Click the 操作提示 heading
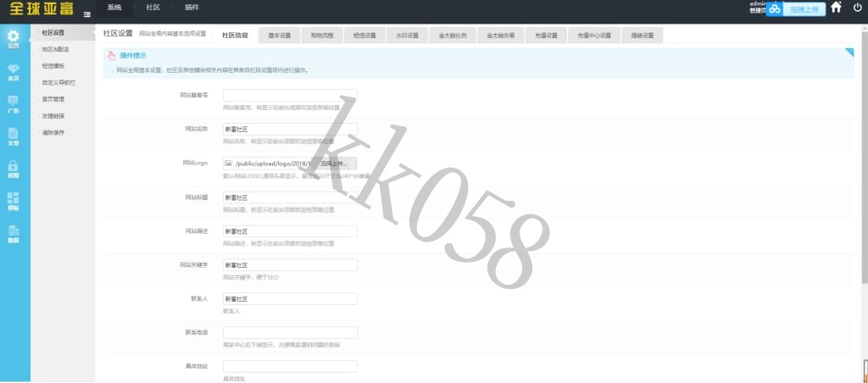 click(x=133, y=55)
